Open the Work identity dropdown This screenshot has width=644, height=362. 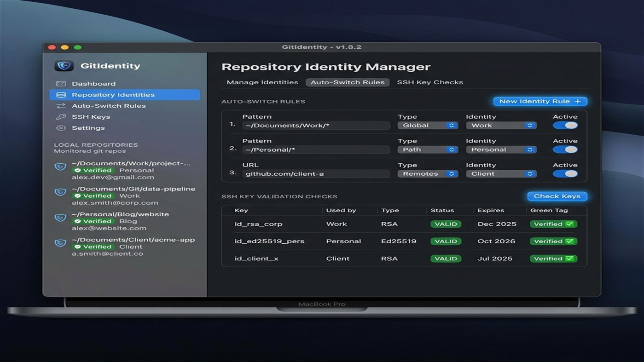tap(501, 126)
